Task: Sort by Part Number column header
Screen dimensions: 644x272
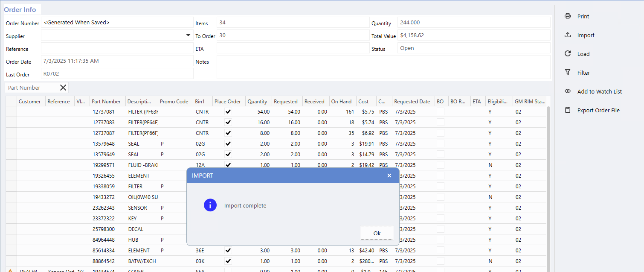Action: click(106, 102)
